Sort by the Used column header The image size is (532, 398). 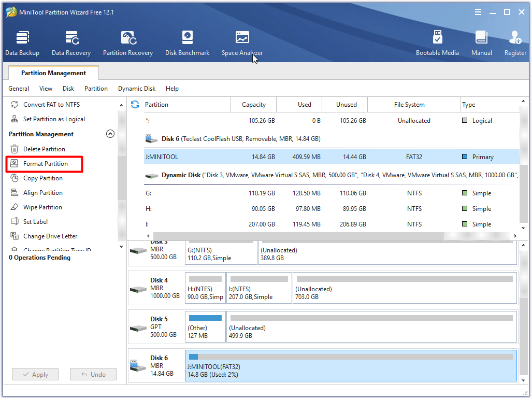click(299, 105)
